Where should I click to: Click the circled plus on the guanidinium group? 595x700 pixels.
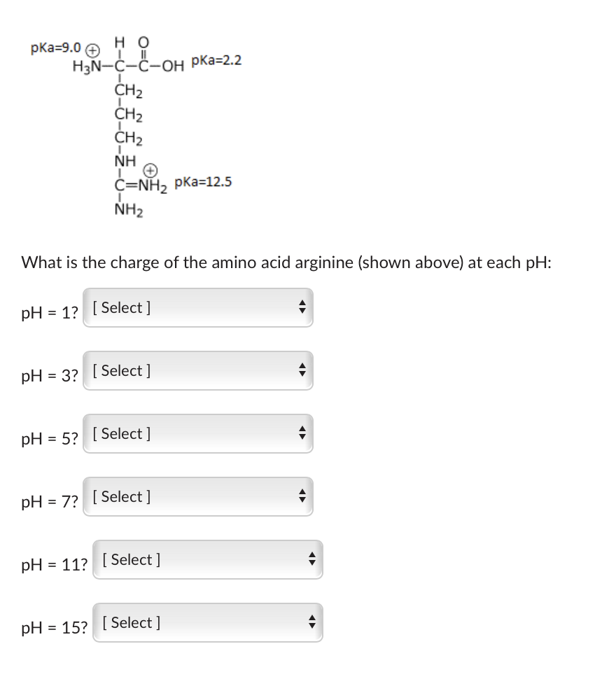click(151, 169)
